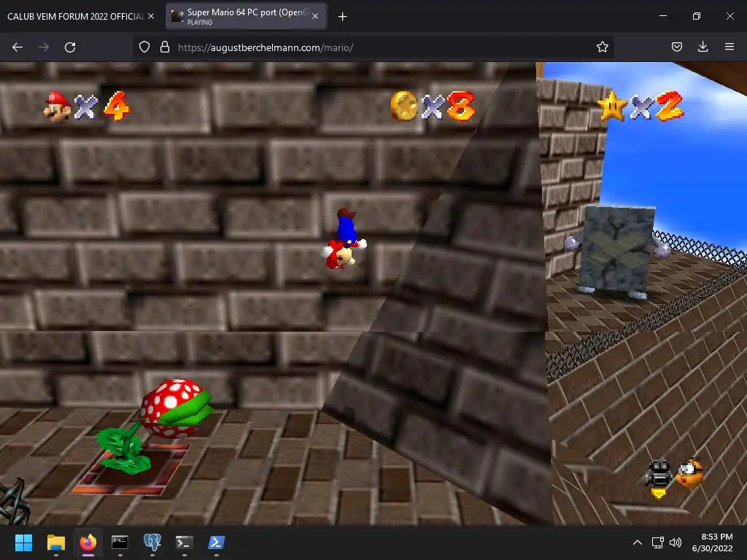Open a new browser tab
The height and width of the screenshot is (560, 747).
tap(343, 17)
